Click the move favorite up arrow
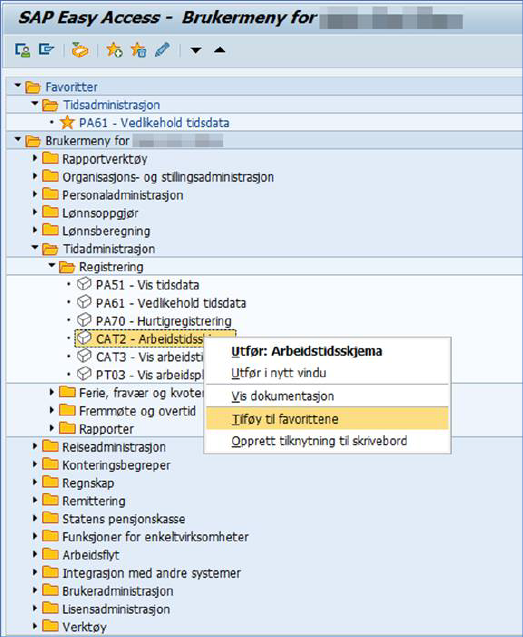The image size is (523, 637). click(219, 50)
